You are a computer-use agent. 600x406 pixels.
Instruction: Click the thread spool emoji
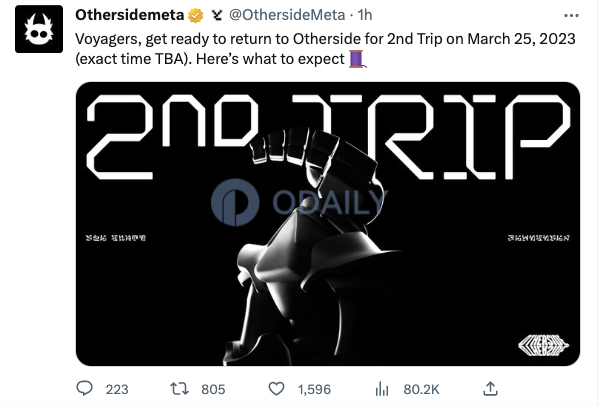click(x=357, y=59)
